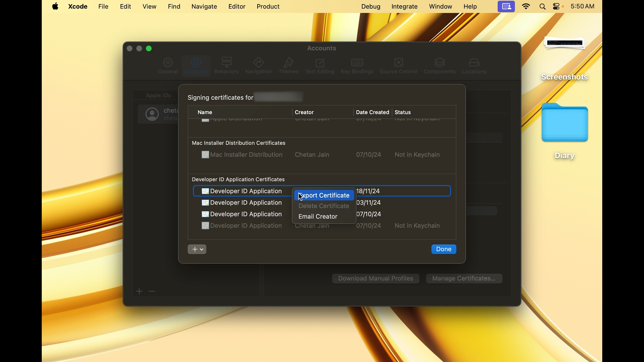
Task: Open the Locations drive icon
Action: [474, 63]
